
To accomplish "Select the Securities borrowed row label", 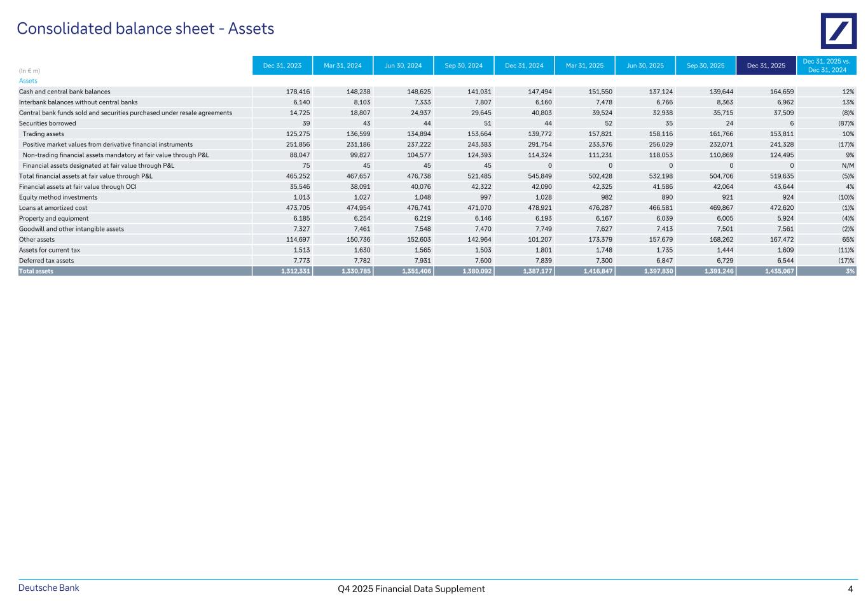I will (47, 123).
